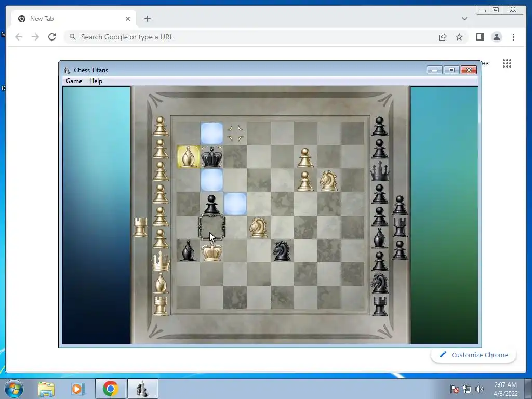The image size is (532, 399).
Task: Click the captured white rook in far-left column
Action: pyautogui.click(x=140, y=228)
